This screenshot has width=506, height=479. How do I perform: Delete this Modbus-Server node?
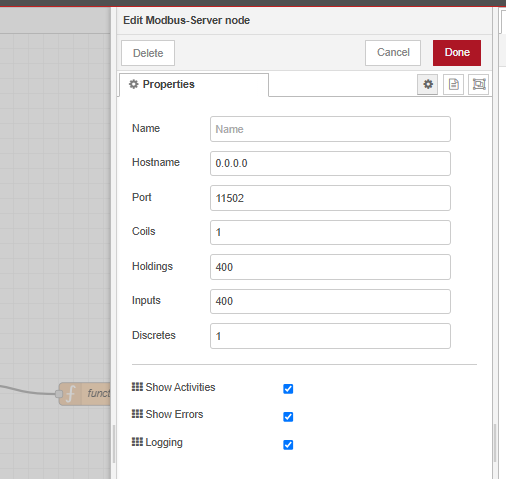click(x=148, y=53)
